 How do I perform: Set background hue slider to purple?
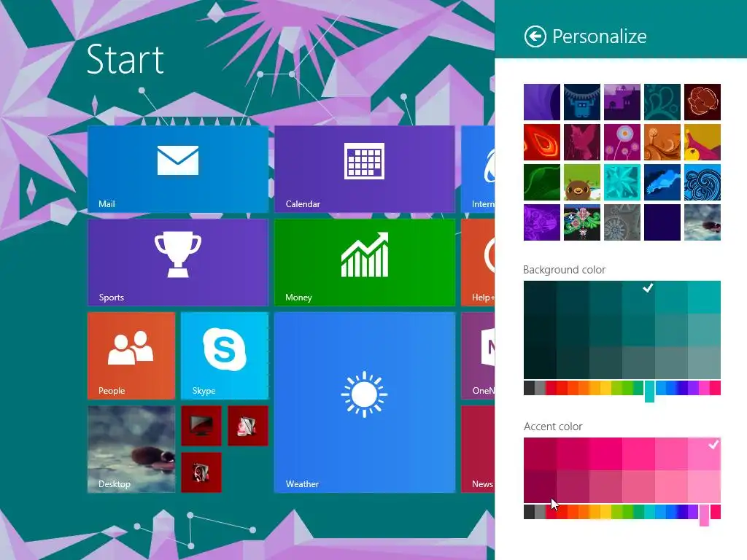point(693,388)
